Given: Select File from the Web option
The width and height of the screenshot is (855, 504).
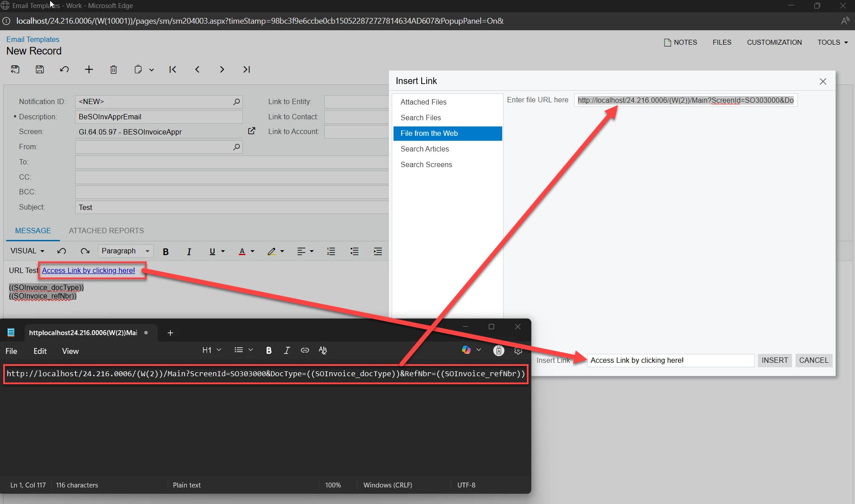Looking at the screenshot, I should point(448,133).
